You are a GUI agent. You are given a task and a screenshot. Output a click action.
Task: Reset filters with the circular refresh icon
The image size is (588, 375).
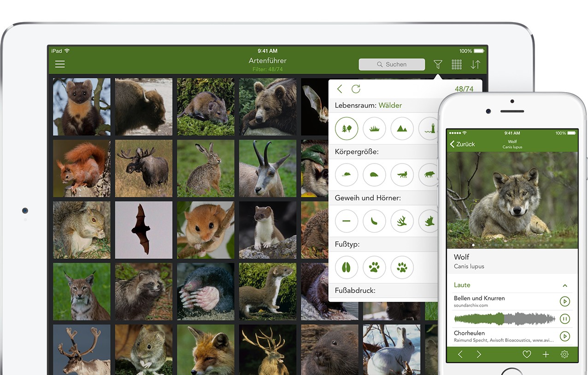[356, 89]
